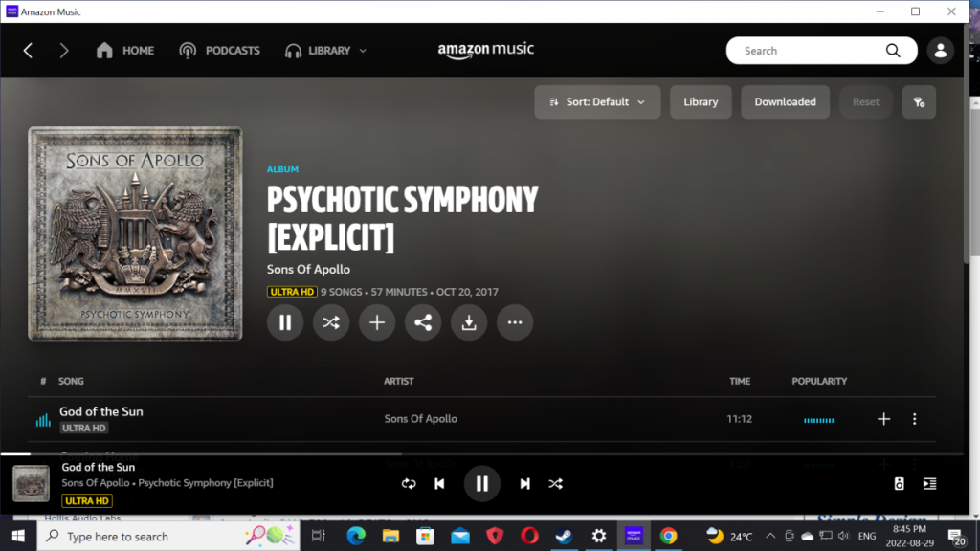This screenshot has height=551, width=980.
Task: Open the Podcasts section
Action: point(219,51)
